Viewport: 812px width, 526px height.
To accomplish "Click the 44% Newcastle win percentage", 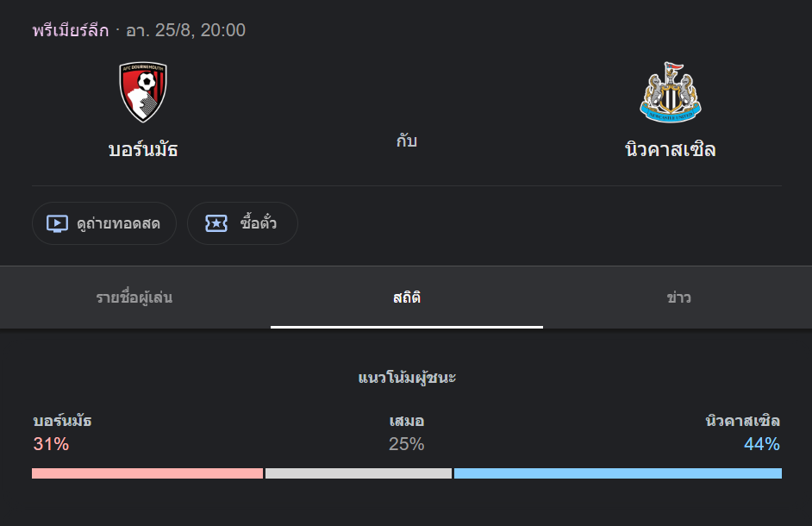I will pyautogui.click(x=762, y=445).
